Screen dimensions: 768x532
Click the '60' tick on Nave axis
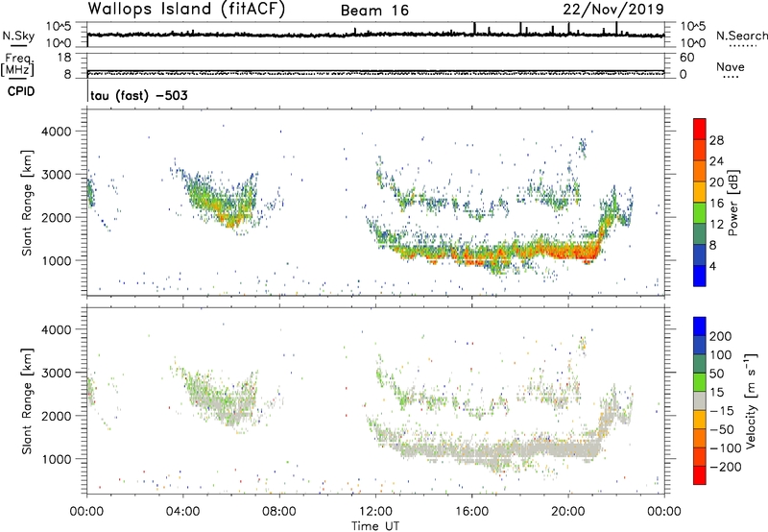pos(686,58)
